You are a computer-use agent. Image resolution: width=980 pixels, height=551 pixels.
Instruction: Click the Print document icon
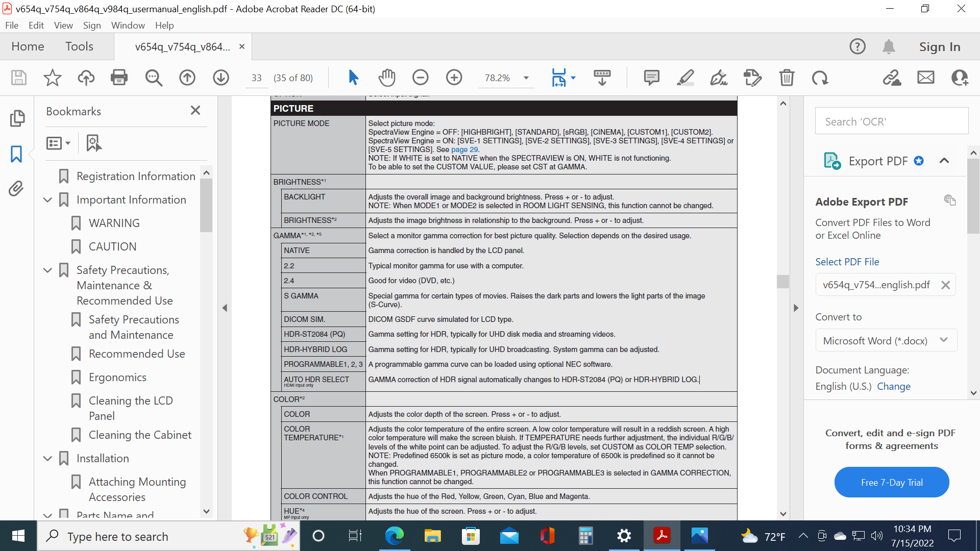119,76
